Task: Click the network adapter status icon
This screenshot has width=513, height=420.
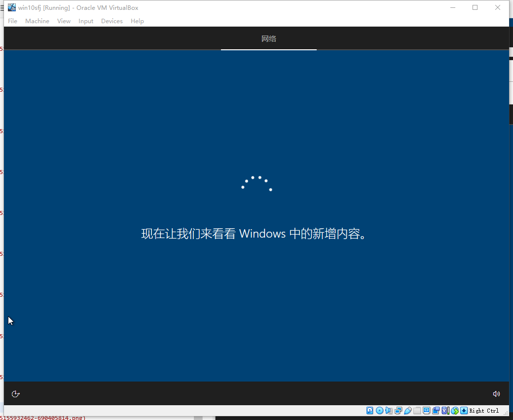Action: click(x=398, y=411)
